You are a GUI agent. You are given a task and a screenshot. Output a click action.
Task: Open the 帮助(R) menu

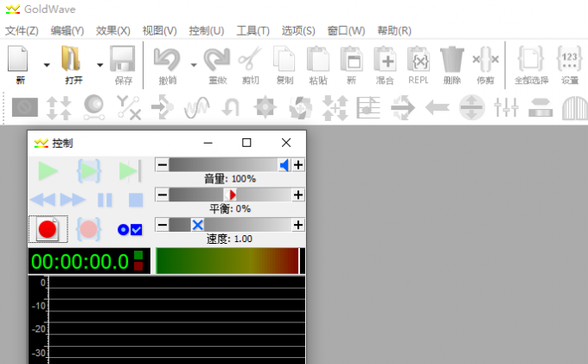[x=394, y=31]
